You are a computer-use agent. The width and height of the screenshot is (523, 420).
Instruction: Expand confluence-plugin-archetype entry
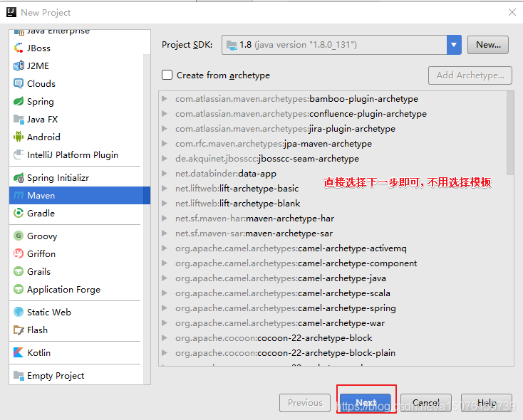point(164,114)
